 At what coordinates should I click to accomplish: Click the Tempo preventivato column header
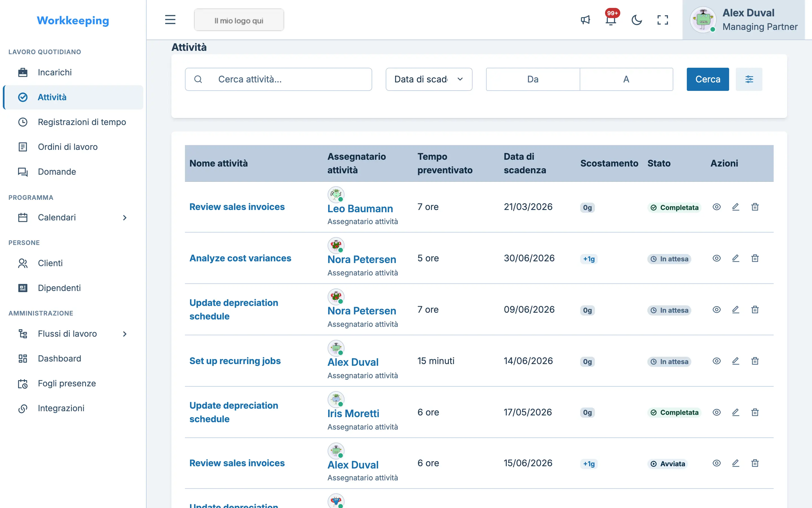(445, 163)
